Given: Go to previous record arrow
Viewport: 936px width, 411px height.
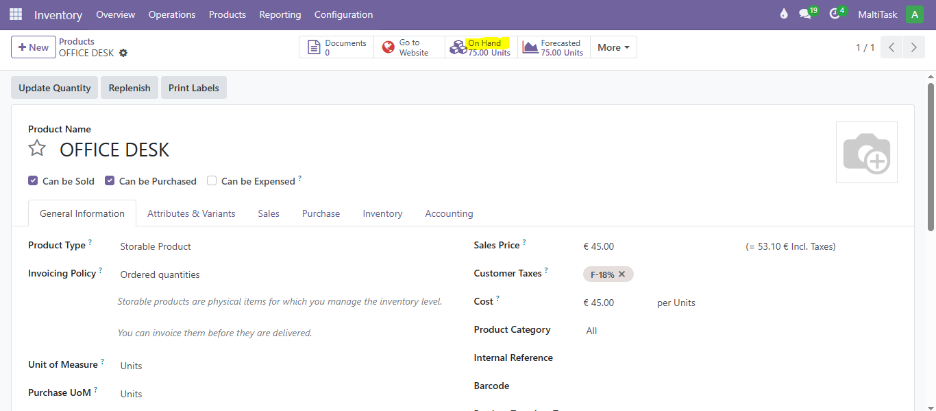Looking at the screenshot, I should 891,47.
